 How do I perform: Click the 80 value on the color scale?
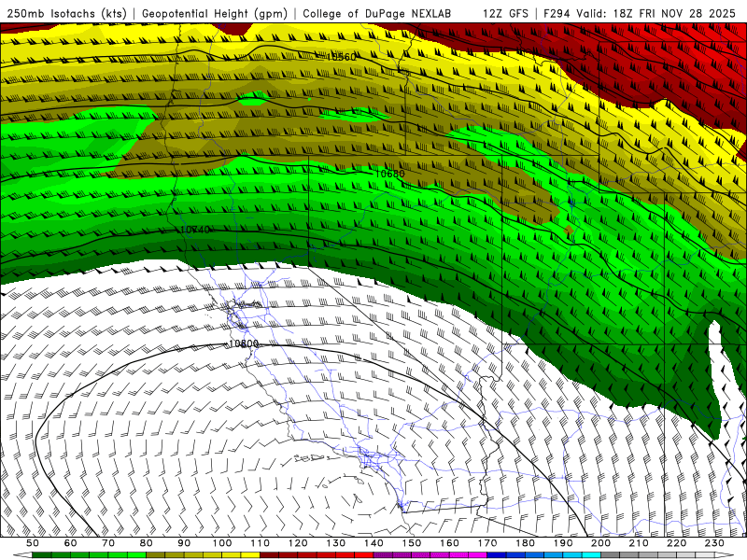pos(147,543)
